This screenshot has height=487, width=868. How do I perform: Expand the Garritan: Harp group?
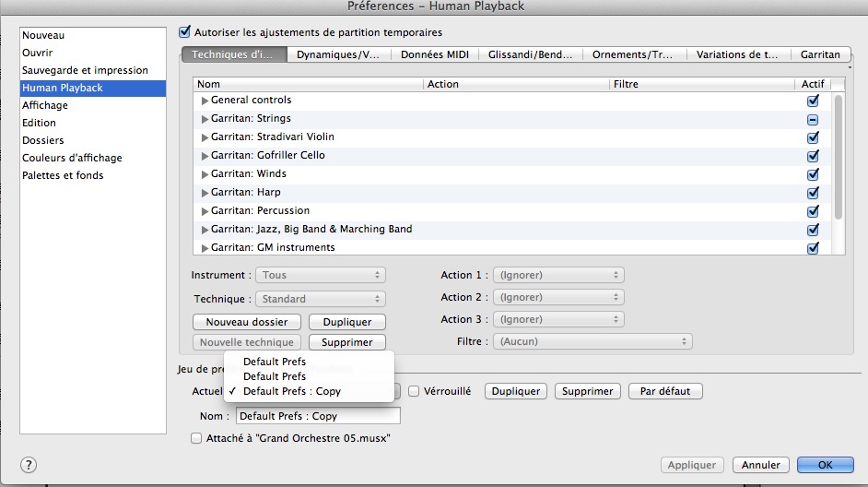(205, 192)
